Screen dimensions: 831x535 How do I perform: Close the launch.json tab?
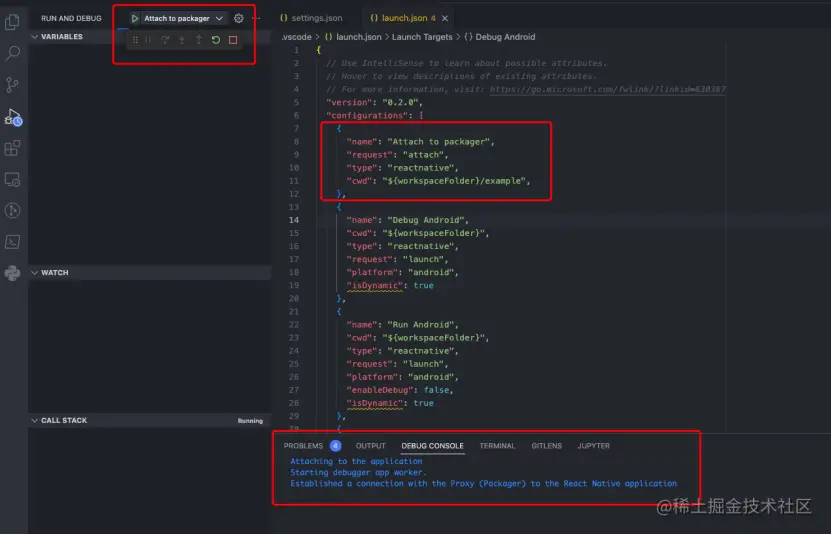pos(445,19)
